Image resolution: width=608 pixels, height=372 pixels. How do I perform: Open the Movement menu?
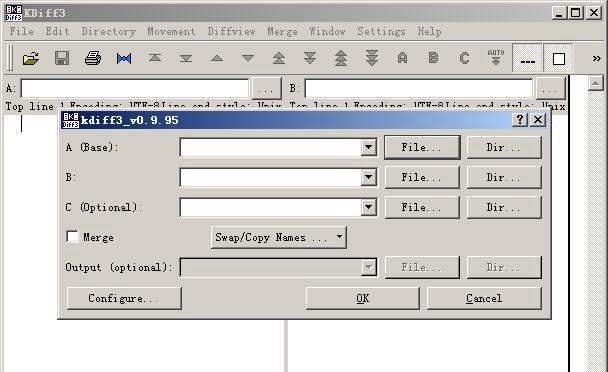click(x=171, y=31)
